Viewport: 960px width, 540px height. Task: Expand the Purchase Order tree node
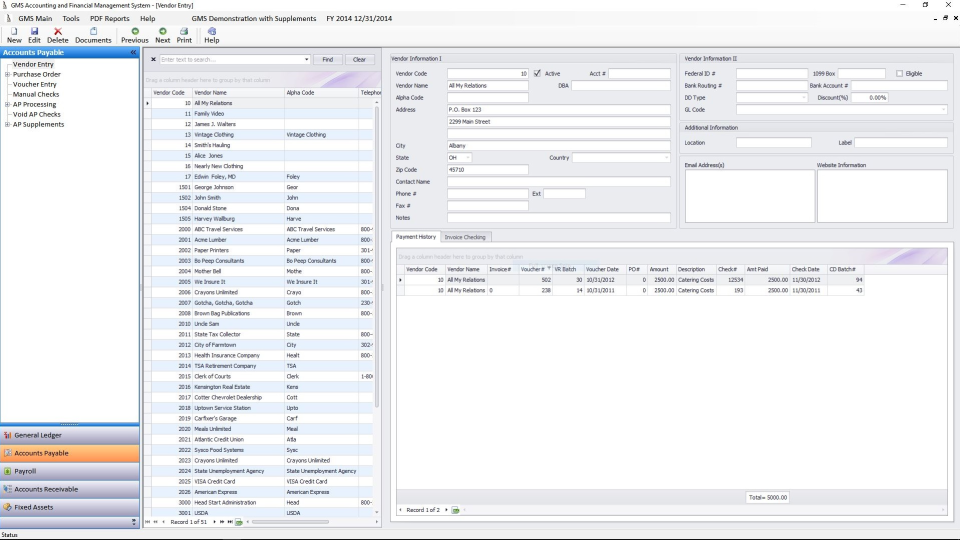click(x=7, y=75)
